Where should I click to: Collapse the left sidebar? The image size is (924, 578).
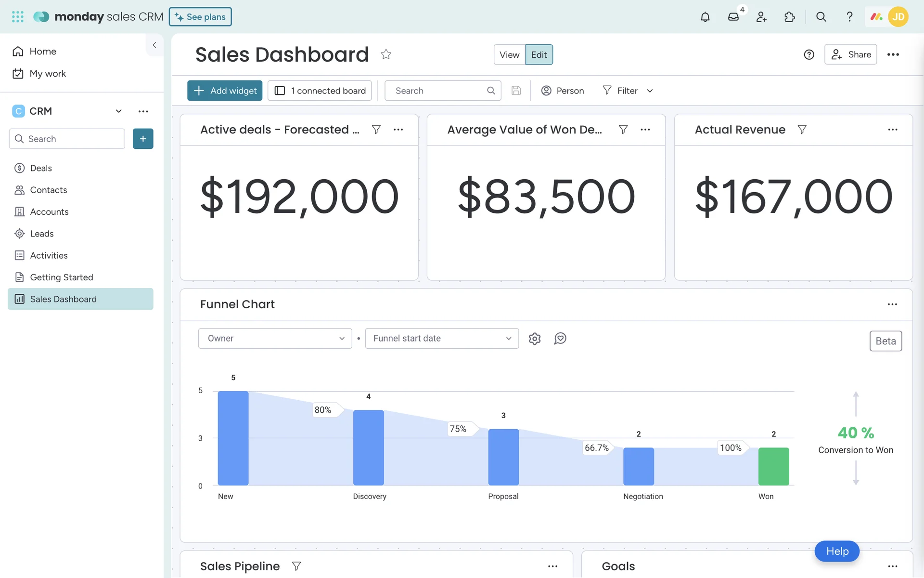(x=154, y=45)
